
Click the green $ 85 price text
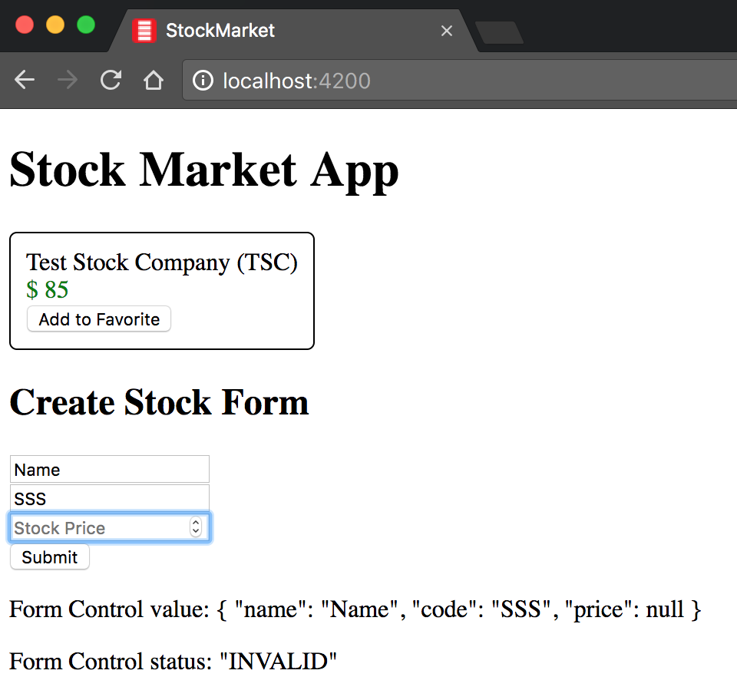48,290
